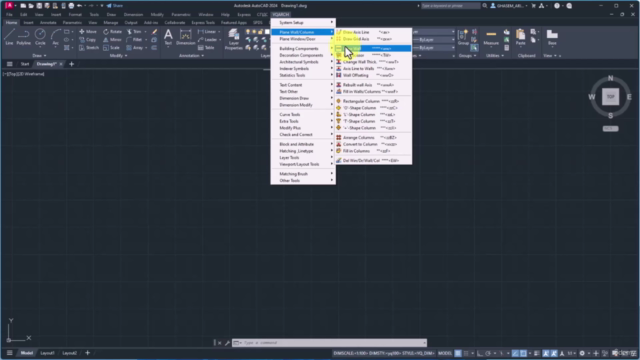
Task: Choose Arrange Columns command
Action: pyautogui.click(x=373, y=138)
